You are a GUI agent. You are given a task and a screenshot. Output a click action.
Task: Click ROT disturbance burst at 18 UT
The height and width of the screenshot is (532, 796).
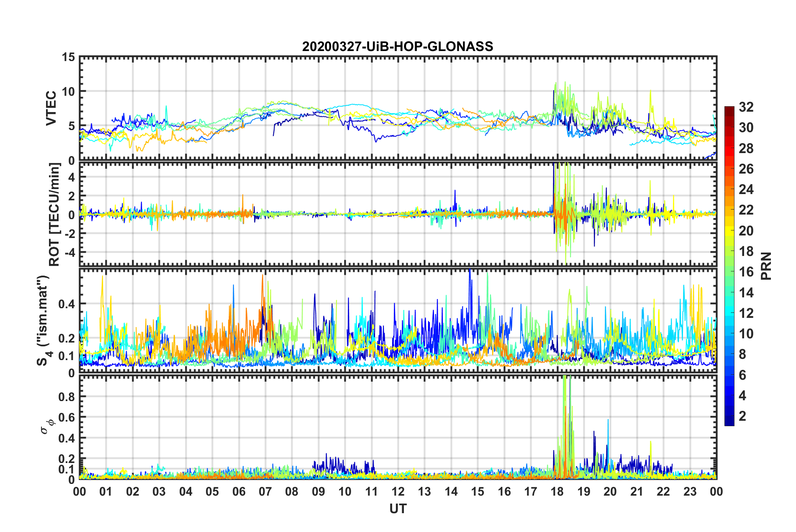click(x=565, y=213)
